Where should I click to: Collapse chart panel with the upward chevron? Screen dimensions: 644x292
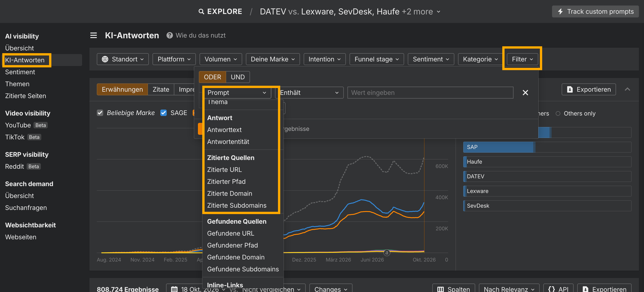coord(627,89)
